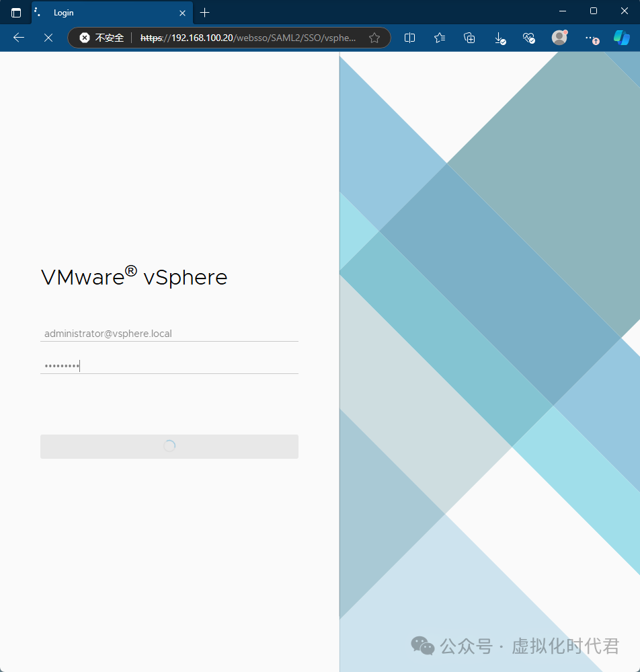Viewport: 640px width, 672px height.
Task: Click the address bar URL
Action: 248,38
